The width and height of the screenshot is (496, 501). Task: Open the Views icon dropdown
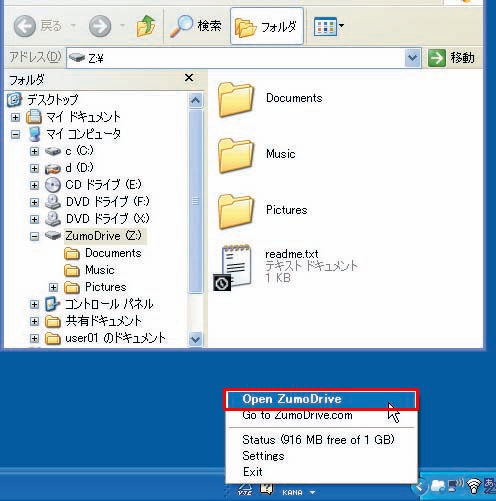point(329,26)
